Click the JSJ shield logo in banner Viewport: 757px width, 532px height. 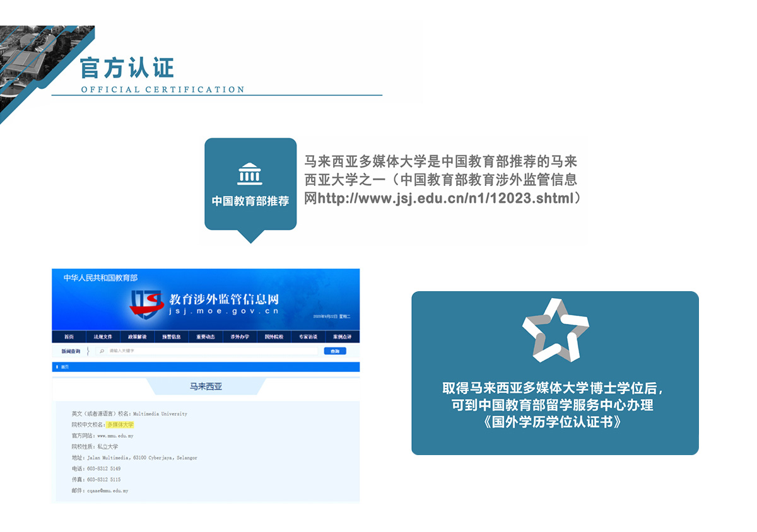148,304
